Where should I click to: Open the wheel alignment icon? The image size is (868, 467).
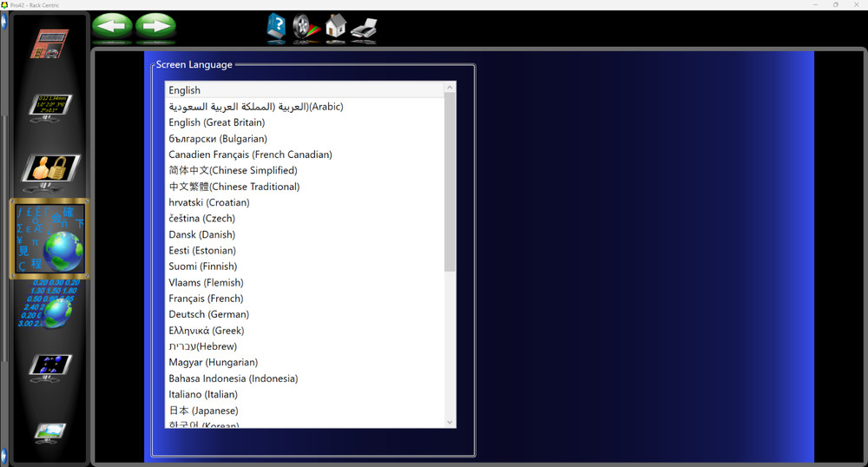tap(306, 29)
